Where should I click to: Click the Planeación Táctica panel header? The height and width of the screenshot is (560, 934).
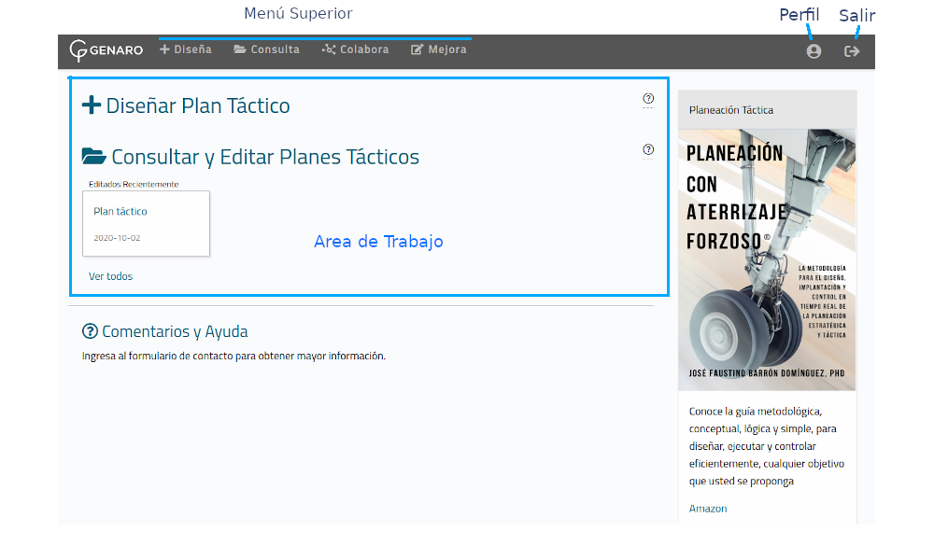(x=767, y=110)
